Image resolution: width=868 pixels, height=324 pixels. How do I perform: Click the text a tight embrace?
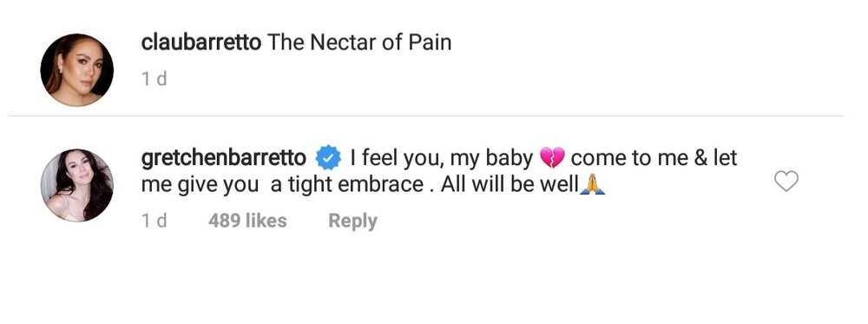pos(348,185)
